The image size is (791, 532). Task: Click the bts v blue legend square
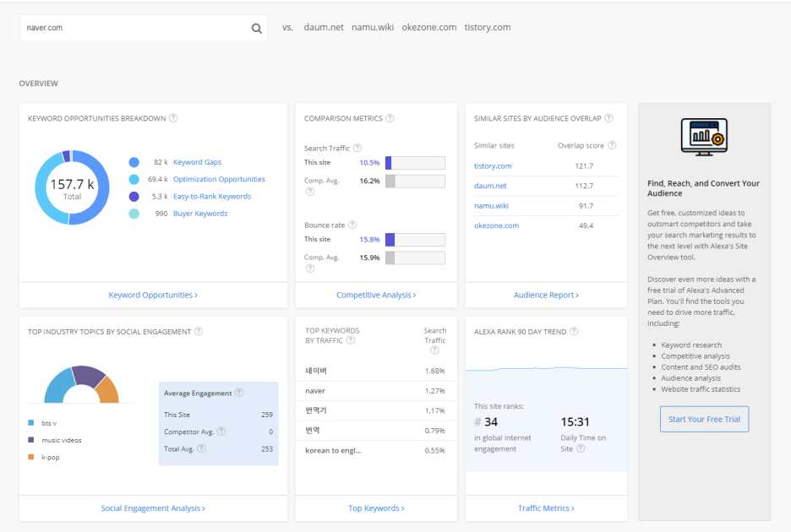coord(31,422)
